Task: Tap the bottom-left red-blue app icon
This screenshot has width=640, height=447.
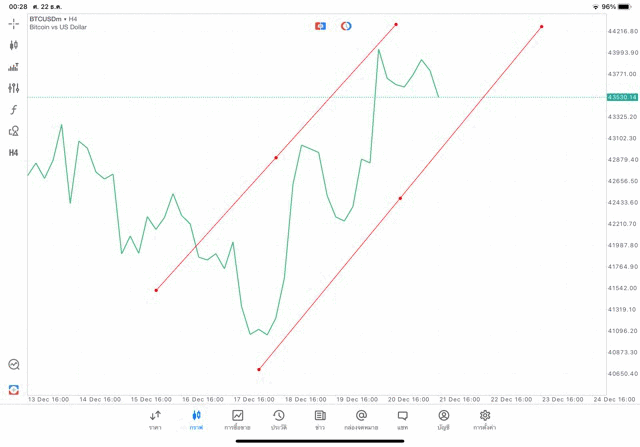Action: [x=14, y=389]
